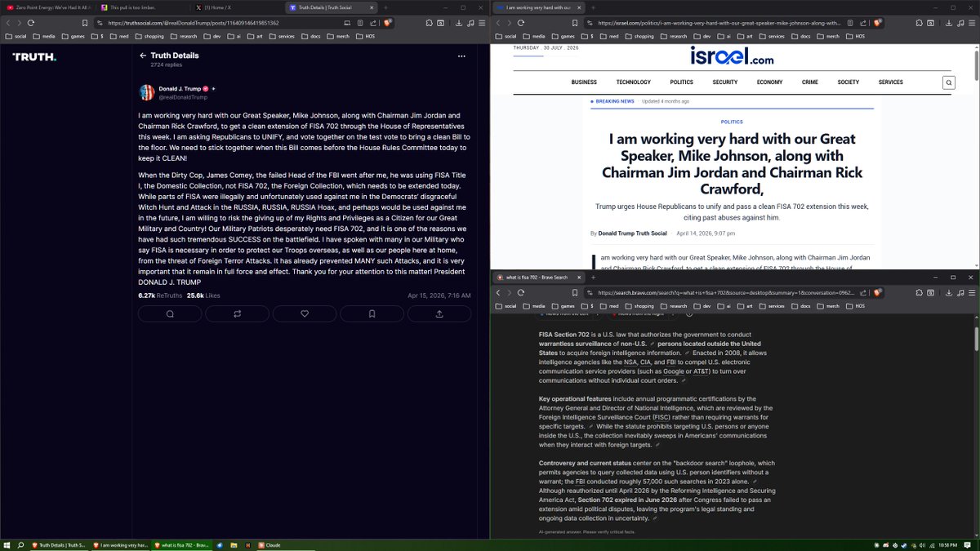Open BUSINESS menu on israel.com
Viewport: 980px width, 551px height.
point(584,82)
